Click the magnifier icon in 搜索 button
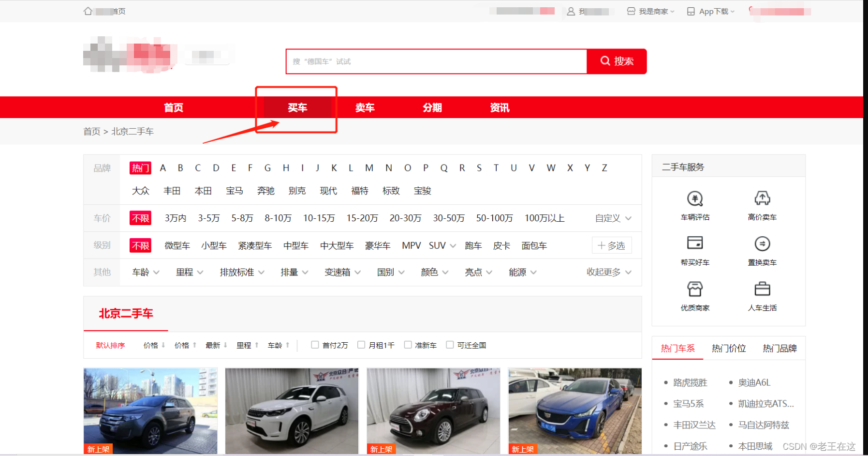868x456 pixels. tap(605, 61)
